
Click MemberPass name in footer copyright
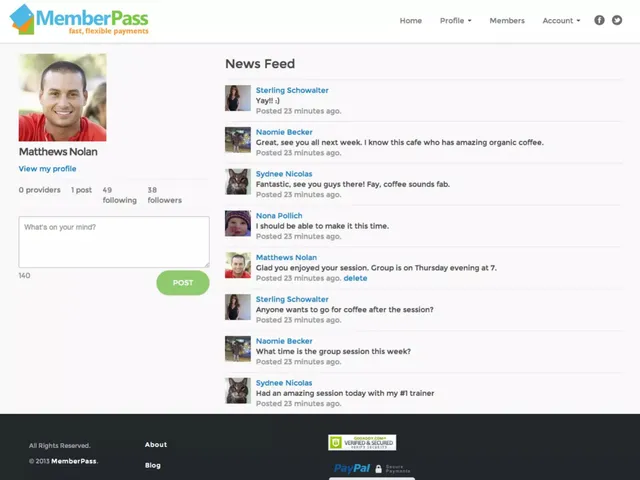[x=74, y=461]
